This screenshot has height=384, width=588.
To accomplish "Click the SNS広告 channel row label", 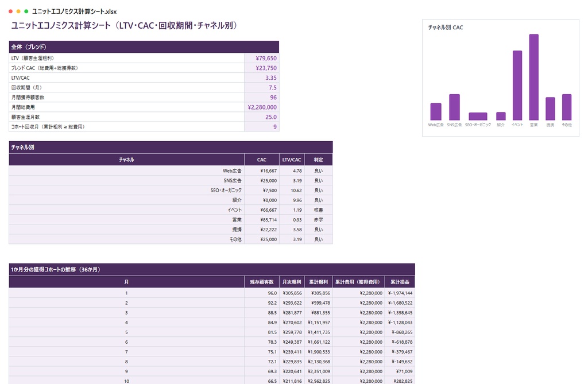I will point(127,180).
